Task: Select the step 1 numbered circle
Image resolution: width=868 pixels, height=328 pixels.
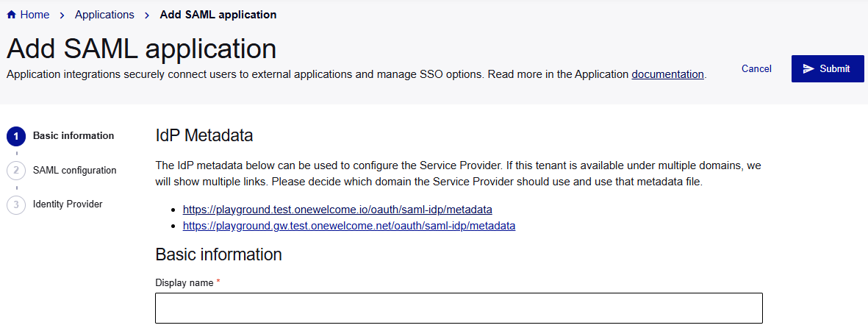Action: (15, 136)
